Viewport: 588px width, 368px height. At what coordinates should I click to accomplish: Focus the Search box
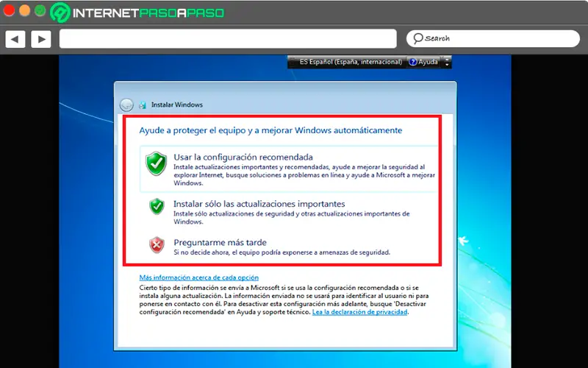tap(492, 39)
